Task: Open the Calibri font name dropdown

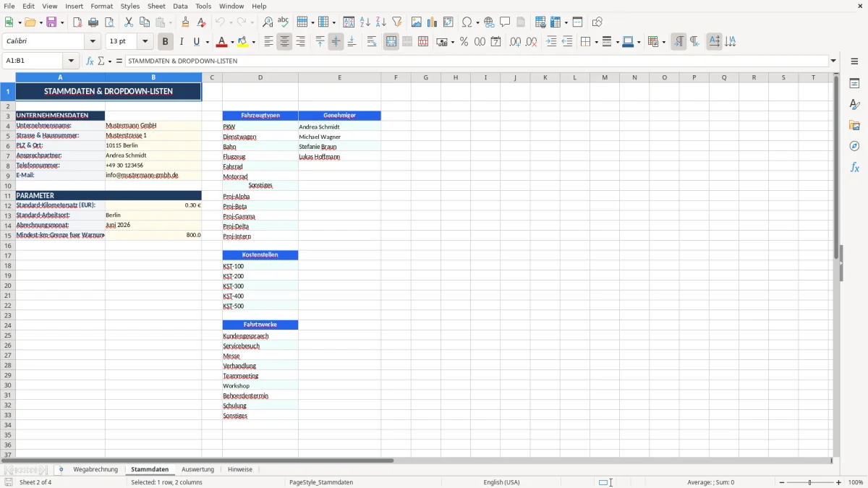Action: (x=93, y=42)
